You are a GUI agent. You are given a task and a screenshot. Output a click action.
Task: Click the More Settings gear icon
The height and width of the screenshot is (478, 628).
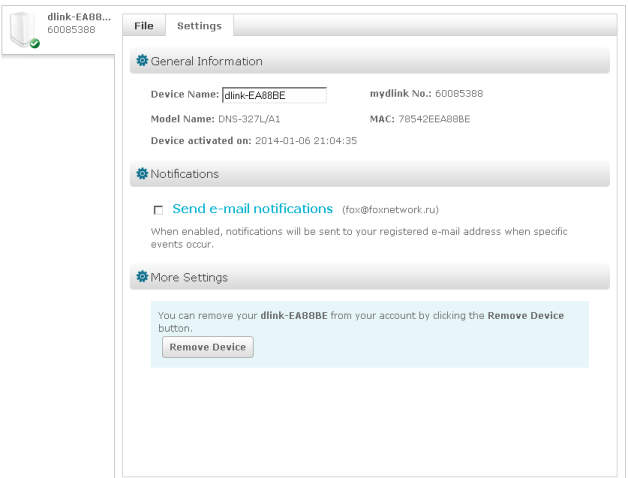click(142, 276)
